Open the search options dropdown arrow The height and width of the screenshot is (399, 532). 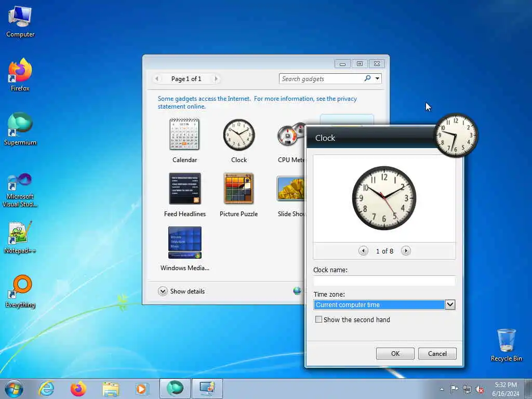point(377,78)
